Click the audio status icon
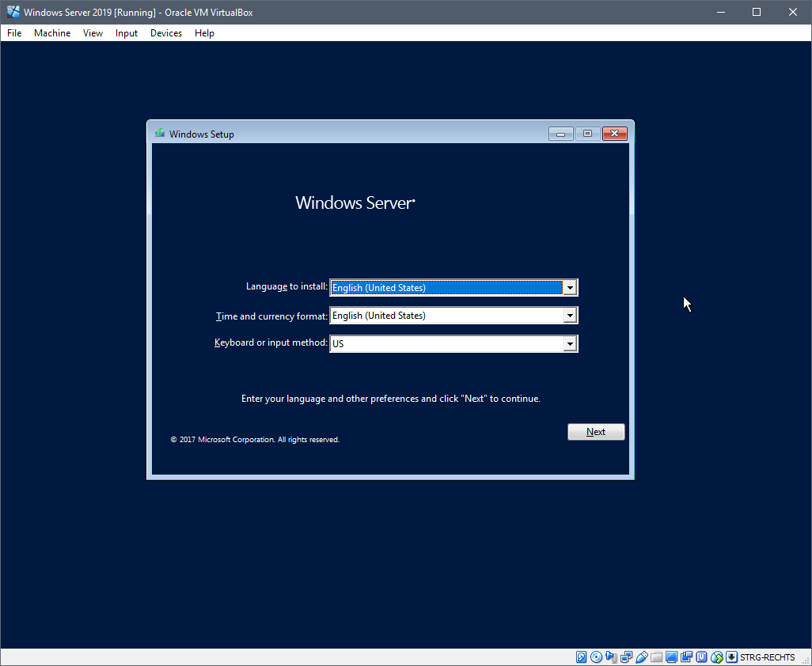812x666 pixels. coord(611,657)
